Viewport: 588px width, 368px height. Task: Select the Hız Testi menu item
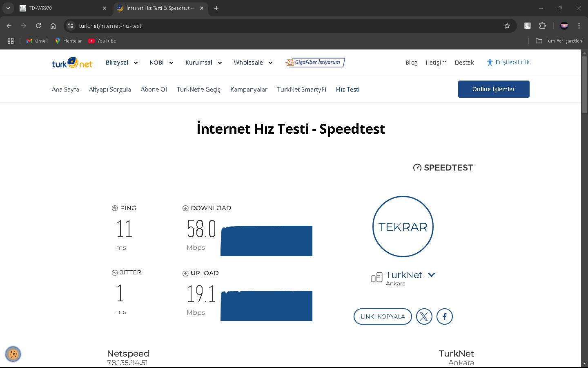348,89
